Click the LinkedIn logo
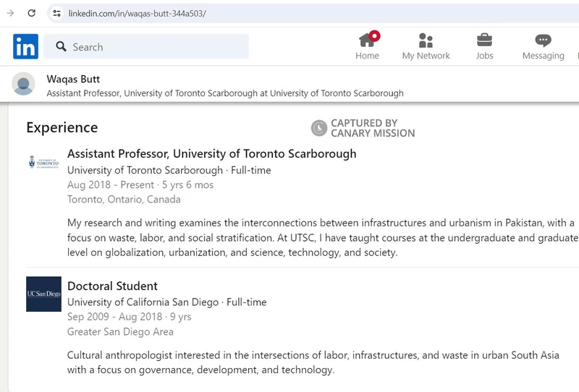This screenshot has width=579, height=392. [x=25, y=47]
